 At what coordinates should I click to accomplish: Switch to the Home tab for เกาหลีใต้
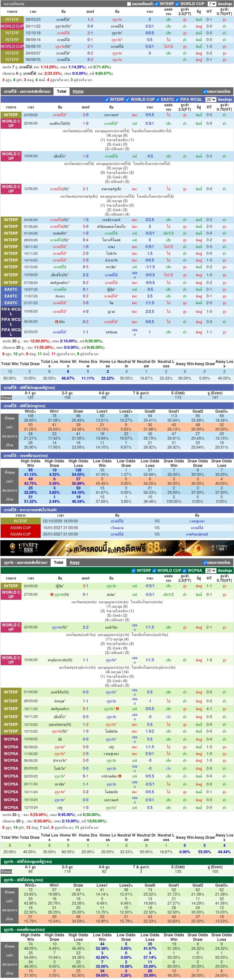(x=78, y=91)
